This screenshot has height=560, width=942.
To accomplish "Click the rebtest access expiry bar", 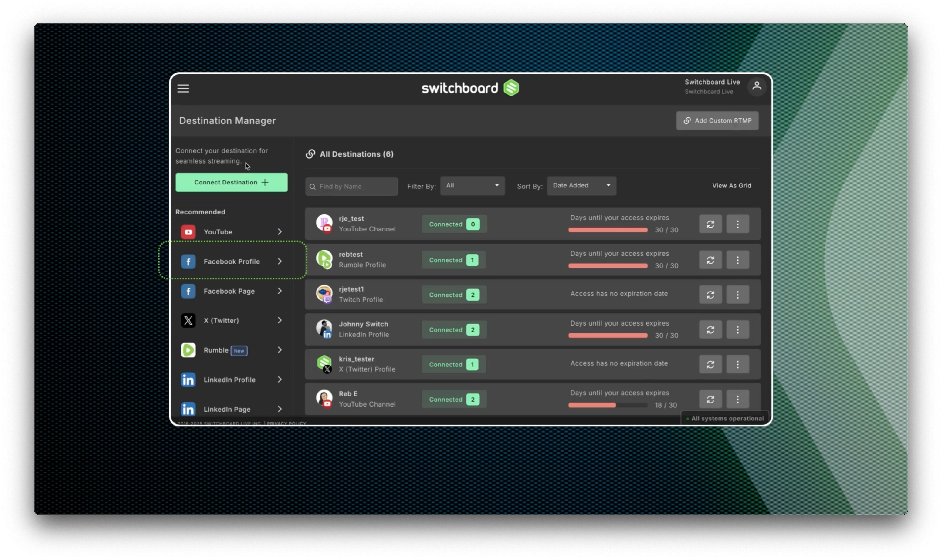I will click(x=608, y=266).
